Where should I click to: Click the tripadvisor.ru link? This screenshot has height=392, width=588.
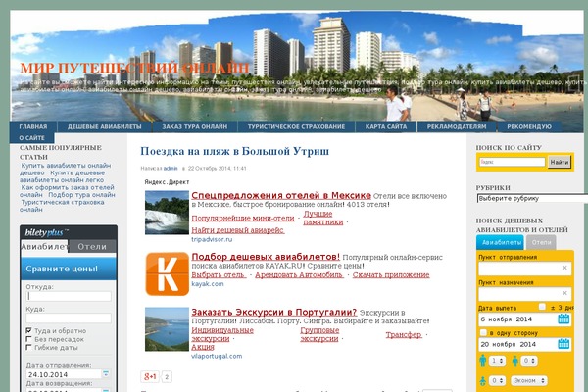coord(212,239)
